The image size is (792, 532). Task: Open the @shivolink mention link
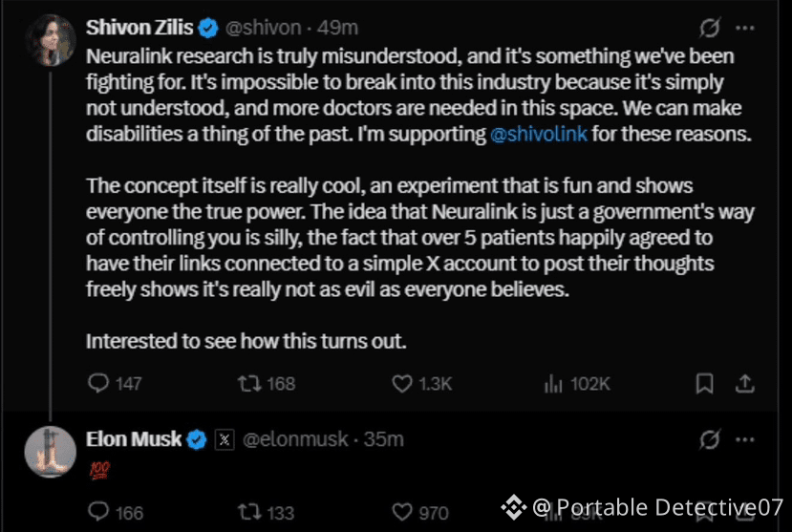point(539,135)
